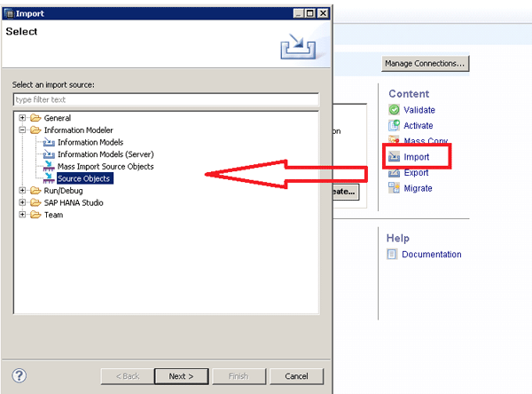532x394 pixels.
Task: Click the Team folder icon
Action: tap(35, 215)
